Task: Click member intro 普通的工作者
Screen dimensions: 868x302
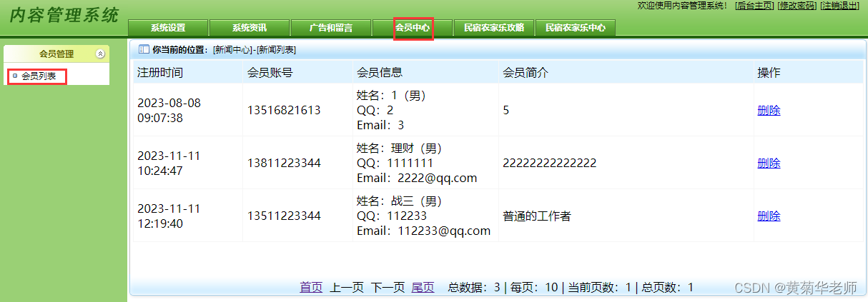Action: tap(537, 216)
